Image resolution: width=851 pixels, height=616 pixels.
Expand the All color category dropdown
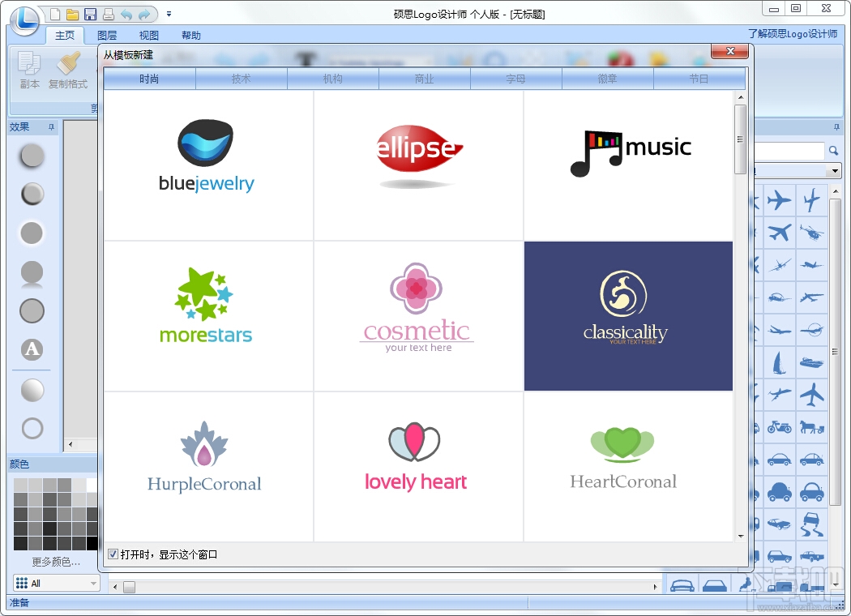pos(93,584)
